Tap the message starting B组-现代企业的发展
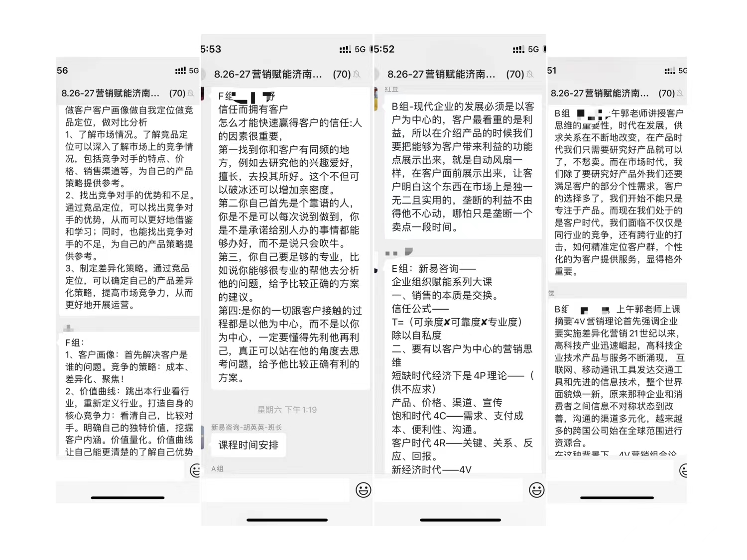Image resolution: width=747 pixels, height=560 pixels. [463, 167]
